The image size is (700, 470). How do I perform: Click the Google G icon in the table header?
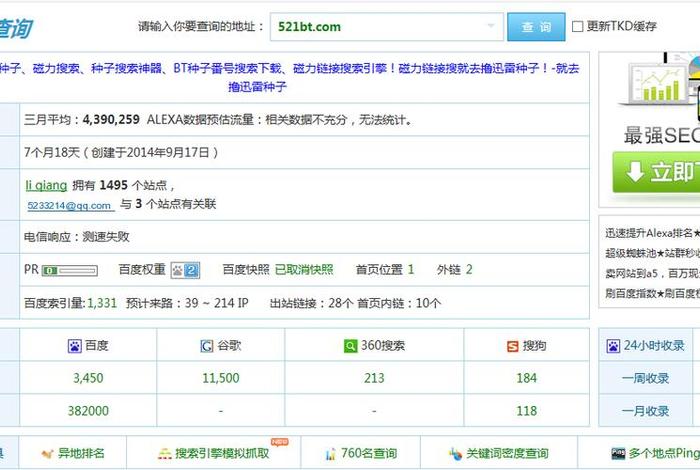[207, 345]
